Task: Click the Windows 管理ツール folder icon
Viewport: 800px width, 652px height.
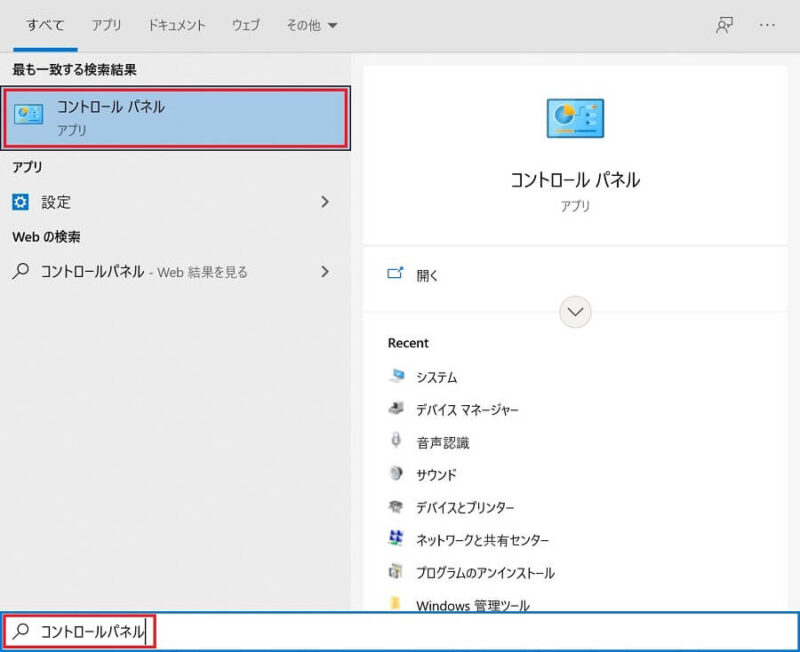Action: tap(395, 604)
